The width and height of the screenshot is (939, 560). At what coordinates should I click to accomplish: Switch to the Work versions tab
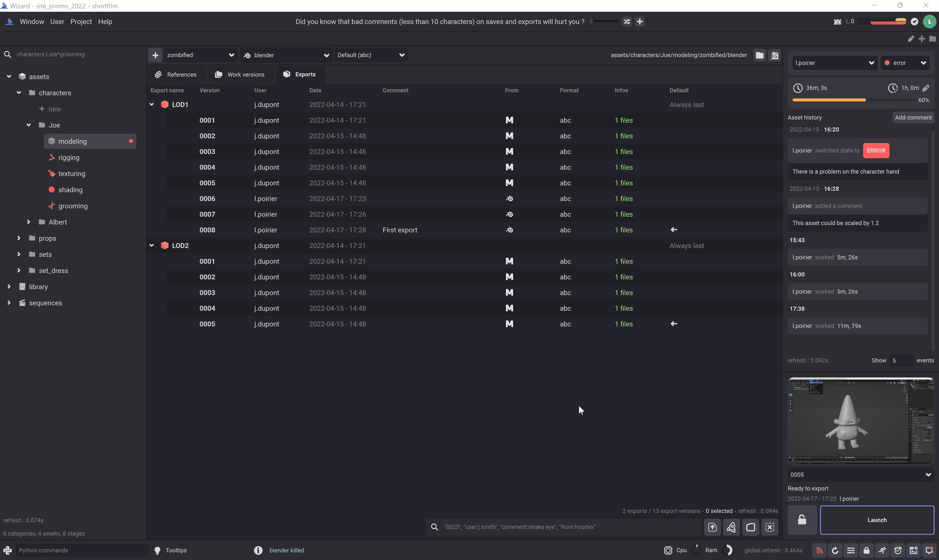(x=240, y=75)
